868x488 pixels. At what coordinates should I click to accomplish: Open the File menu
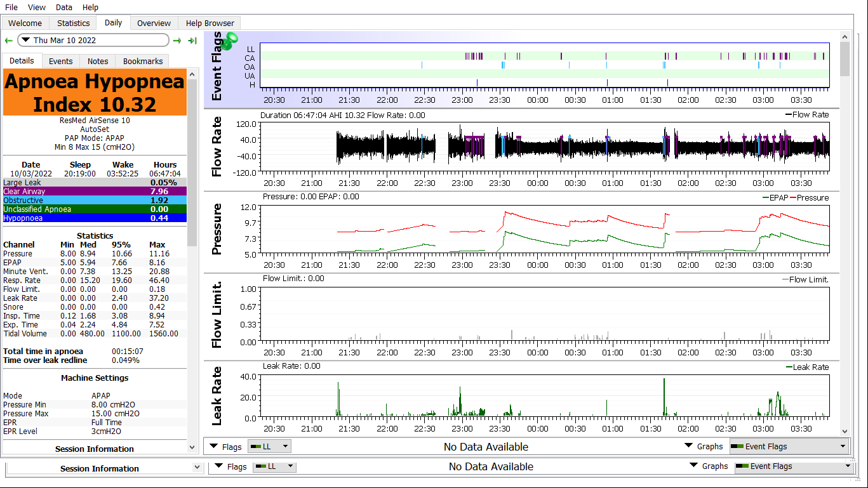click(11, 8)
